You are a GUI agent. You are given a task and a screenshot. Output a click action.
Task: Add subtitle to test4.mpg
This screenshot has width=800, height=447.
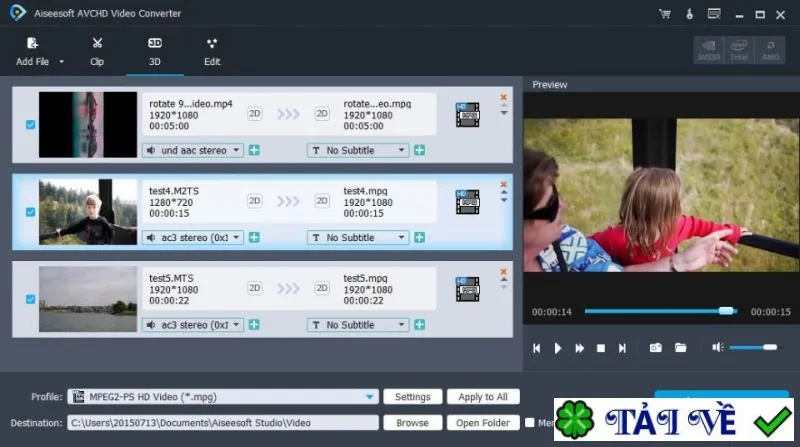[x=419, y=237]
